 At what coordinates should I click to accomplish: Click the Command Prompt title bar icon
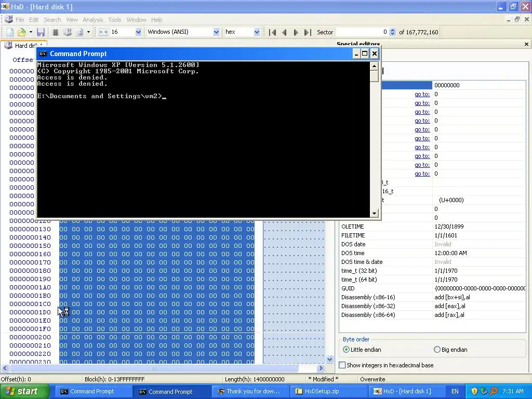click(43, 54)
